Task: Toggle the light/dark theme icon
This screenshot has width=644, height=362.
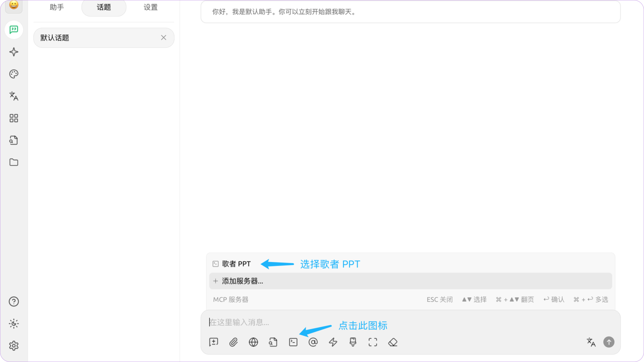Action: (x=14, y=323)
